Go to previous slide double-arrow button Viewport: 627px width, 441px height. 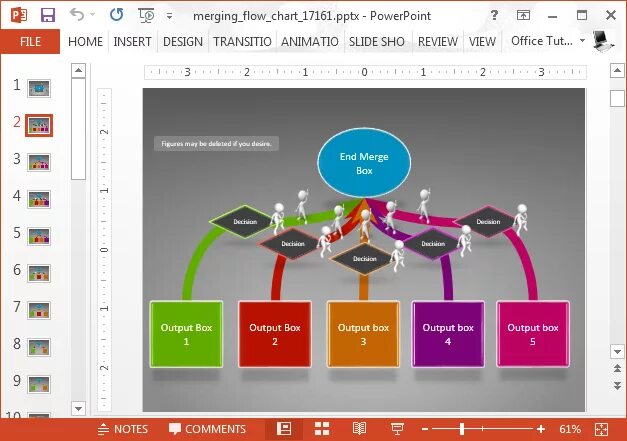pos(617,368)
